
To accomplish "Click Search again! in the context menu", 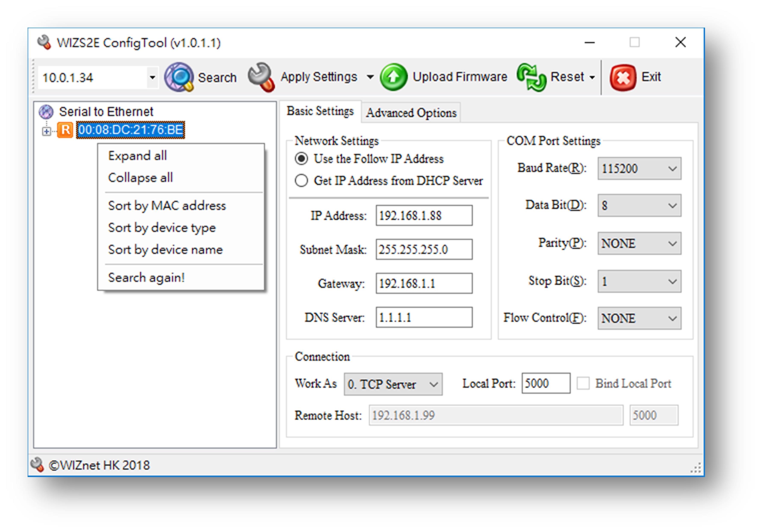I will coord(147,277).
